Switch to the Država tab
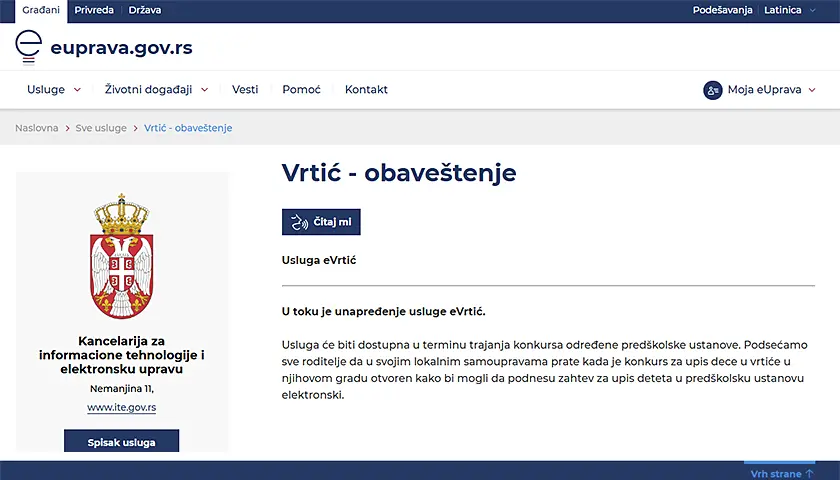840x480 pixels. (145, 10)
